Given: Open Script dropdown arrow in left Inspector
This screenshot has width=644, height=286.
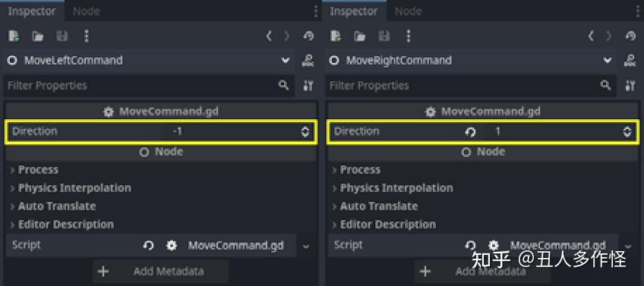Looking at the screenshot, I should (x=306, y=247).
